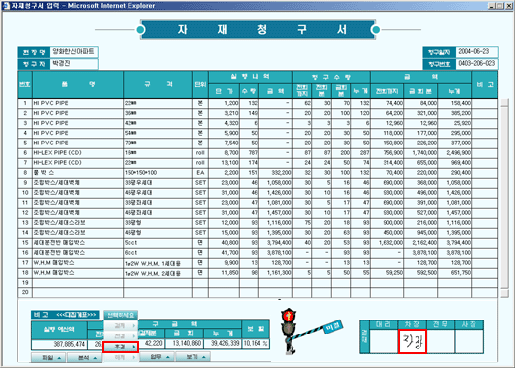
Task: Minimize the Internet Explorer window
Action: point(491,6)
